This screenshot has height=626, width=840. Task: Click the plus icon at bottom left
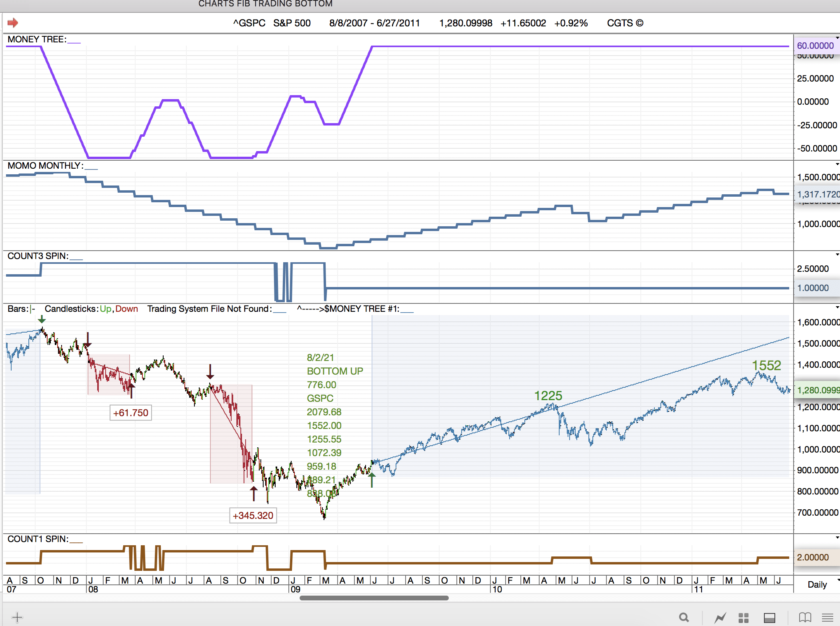point(17,617)
